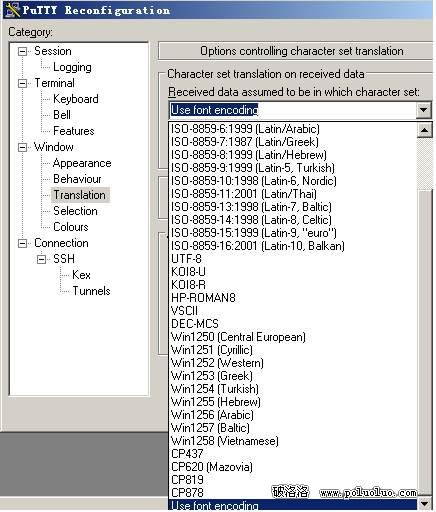Open the character set dropdown arrow
This screenshot has height=512, width=436.
[423, 110]
